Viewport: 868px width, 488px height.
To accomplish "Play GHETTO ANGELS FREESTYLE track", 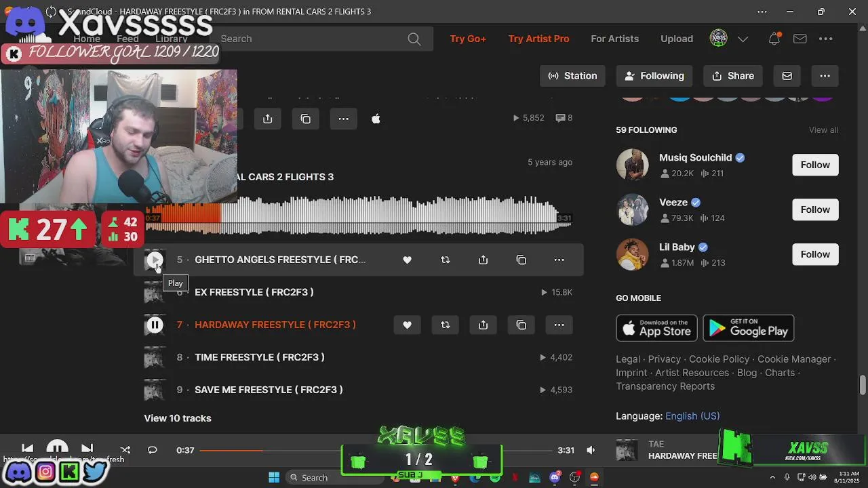I will [155, 260].
